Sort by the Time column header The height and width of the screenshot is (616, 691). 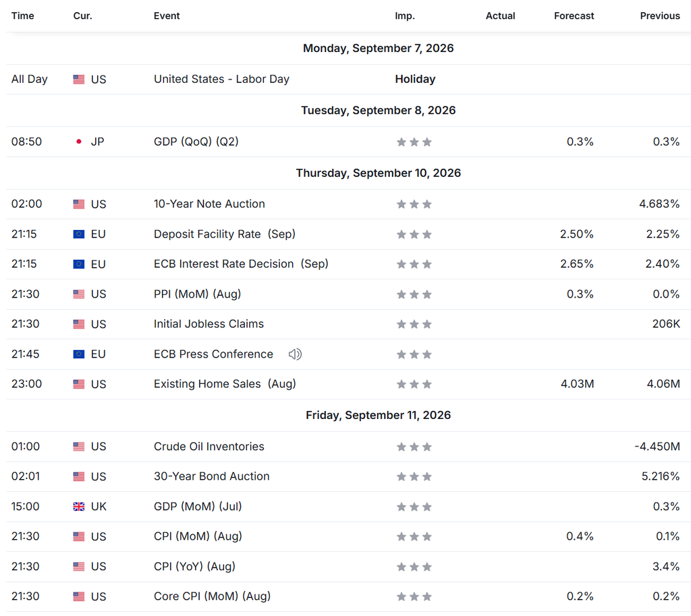click(22, 16)
